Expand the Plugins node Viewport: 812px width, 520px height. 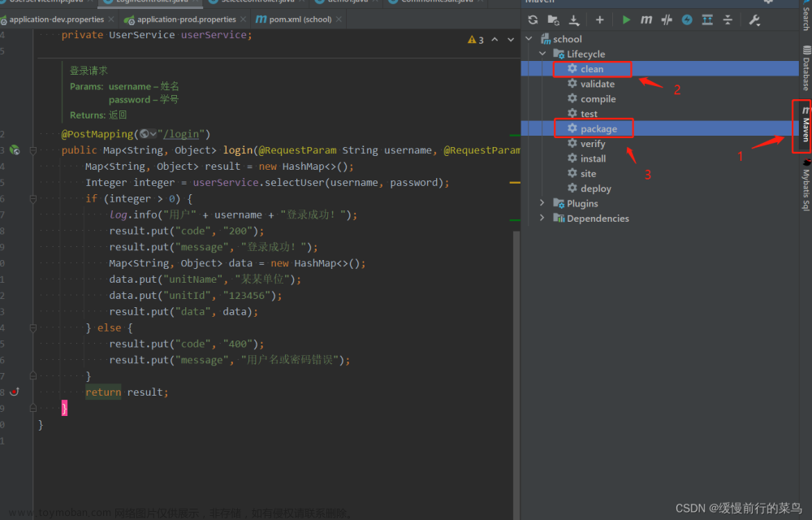tap(542, 203)
